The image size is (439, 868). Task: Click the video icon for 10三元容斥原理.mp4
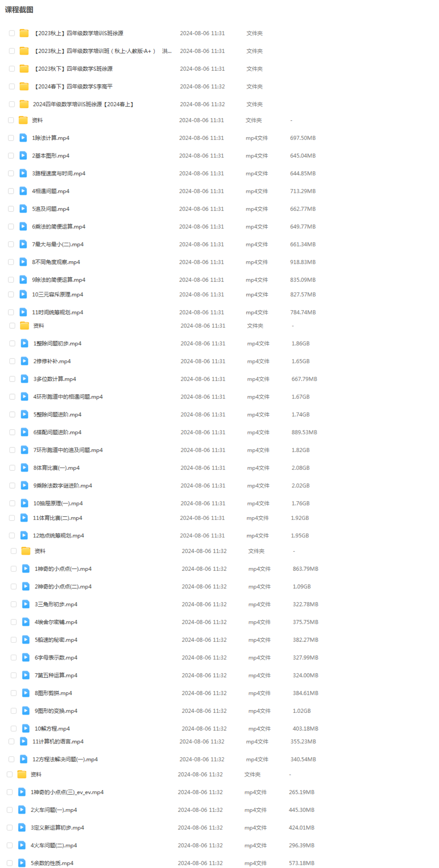23,294
